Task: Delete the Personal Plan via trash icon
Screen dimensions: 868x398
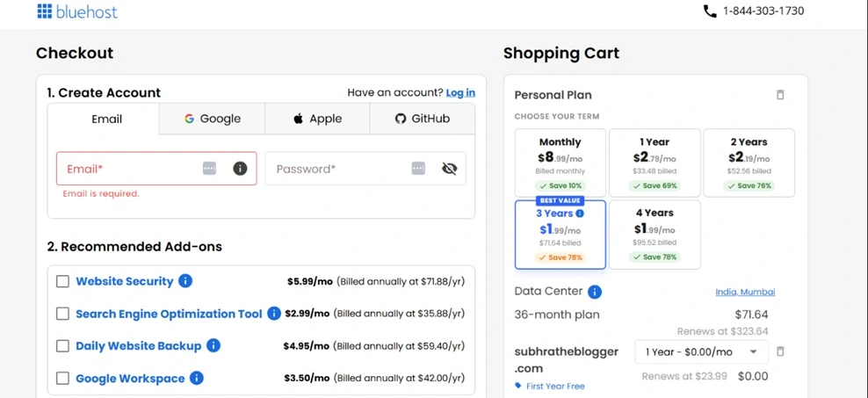Action: (x=780, y=95)
